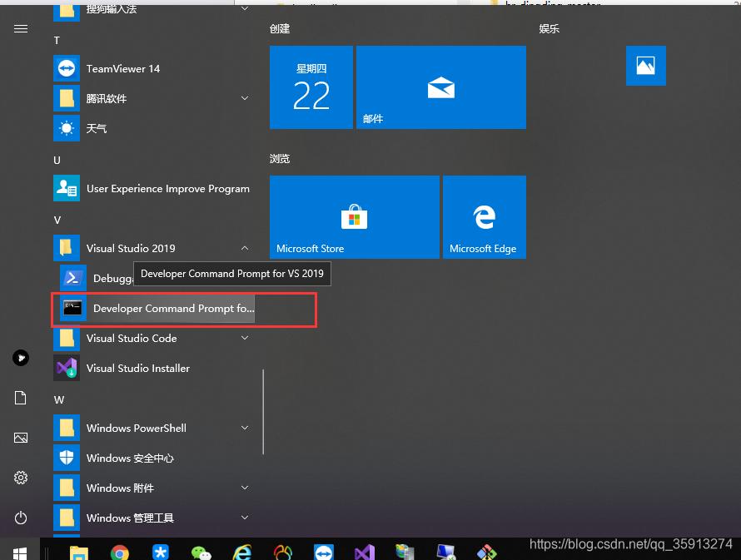Launch TeamViewer 14 from the app list
This screenshot has width=741, height=560.
[152, 68]
